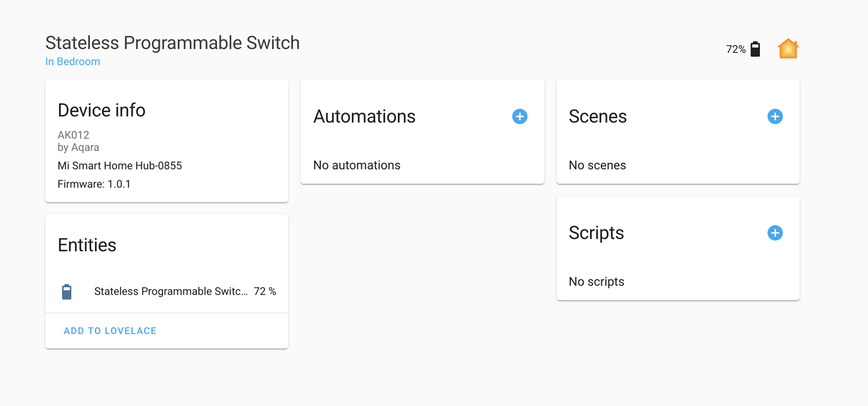
Task: Select the Stateless Programmable Switch battery entity
Action: [171, 291]
